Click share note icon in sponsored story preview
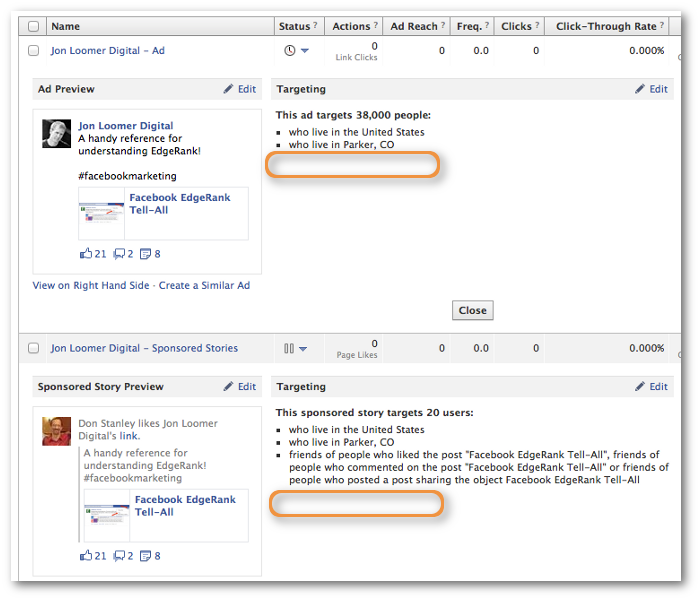Screen dimensions: 700x600 (146, 556)
